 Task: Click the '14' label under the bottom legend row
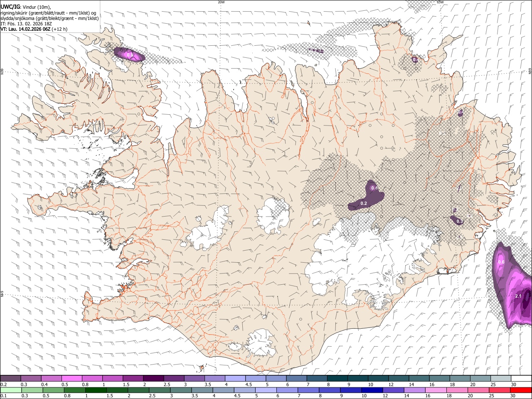[x=407, y=396]
